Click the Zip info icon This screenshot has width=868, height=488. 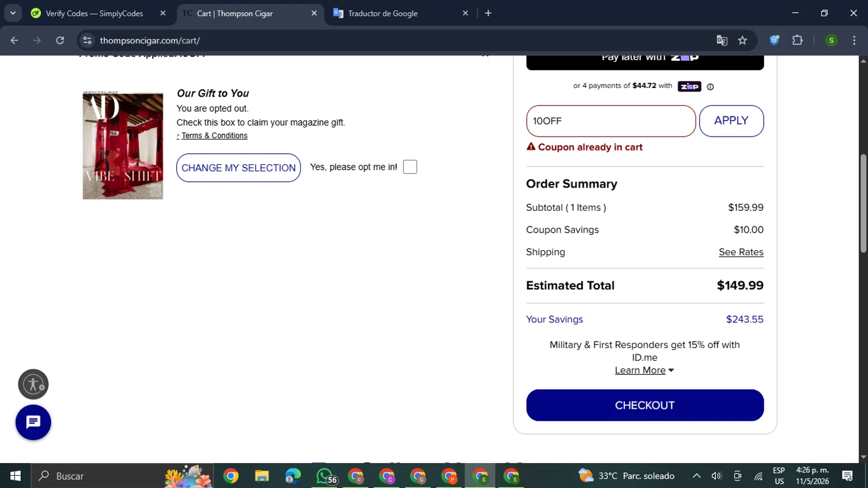(x=710, y=87)
